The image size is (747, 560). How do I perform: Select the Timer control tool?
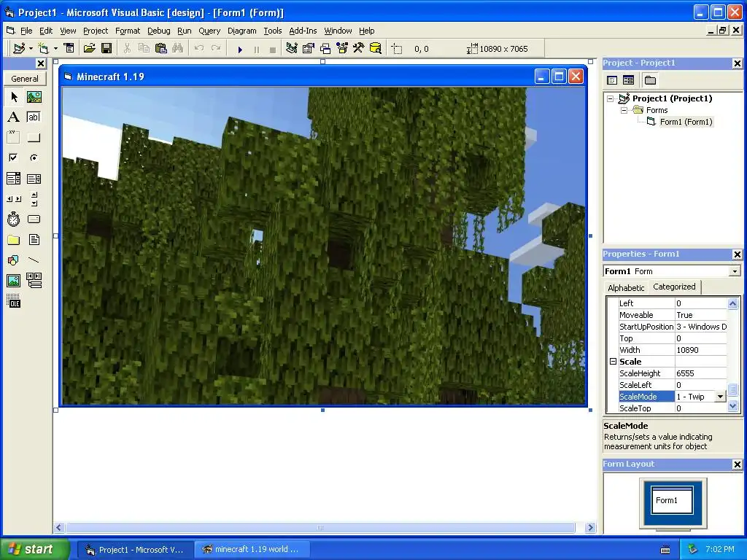14,219
